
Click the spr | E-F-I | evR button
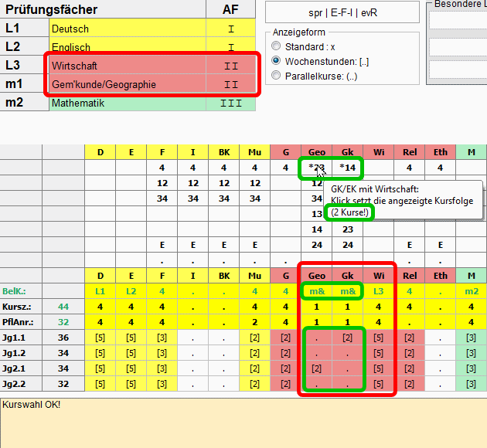pos(342,13)
